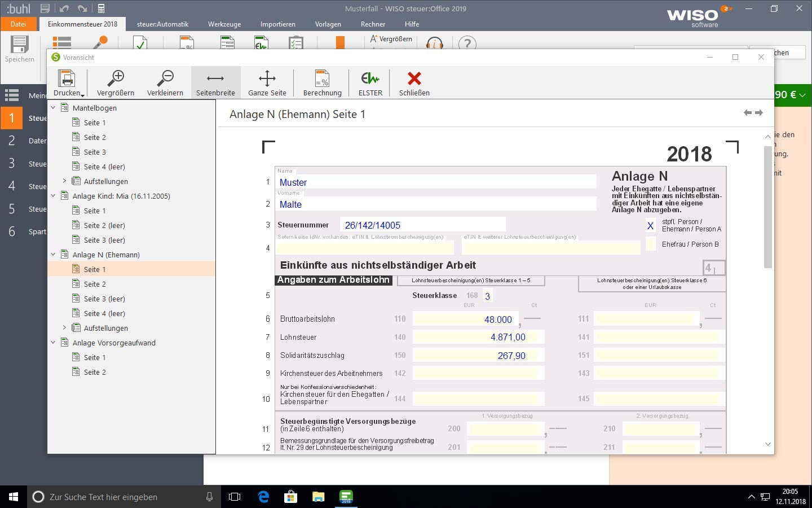Screen dimensions: 812x508
Task: Switch to Ganze Seite view
Action: 267,82
